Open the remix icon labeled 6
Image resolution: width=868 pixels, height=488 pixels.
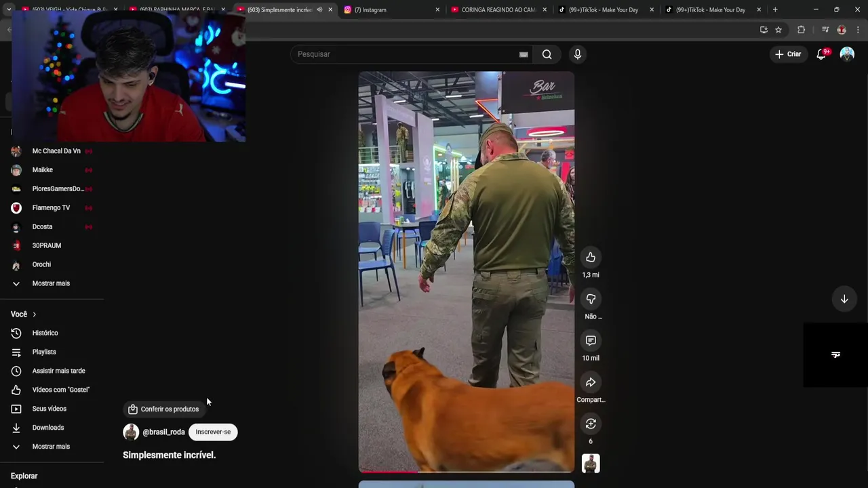(591, 424)
